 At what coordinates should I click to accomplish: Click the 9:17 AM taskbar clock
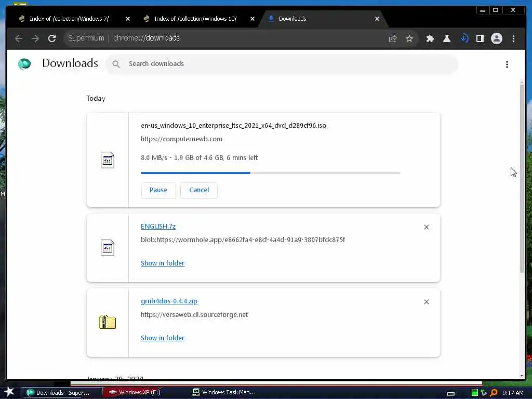513,393
